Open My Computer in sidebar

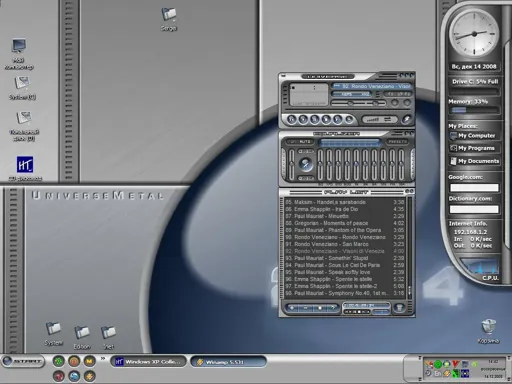pos(476,136)
